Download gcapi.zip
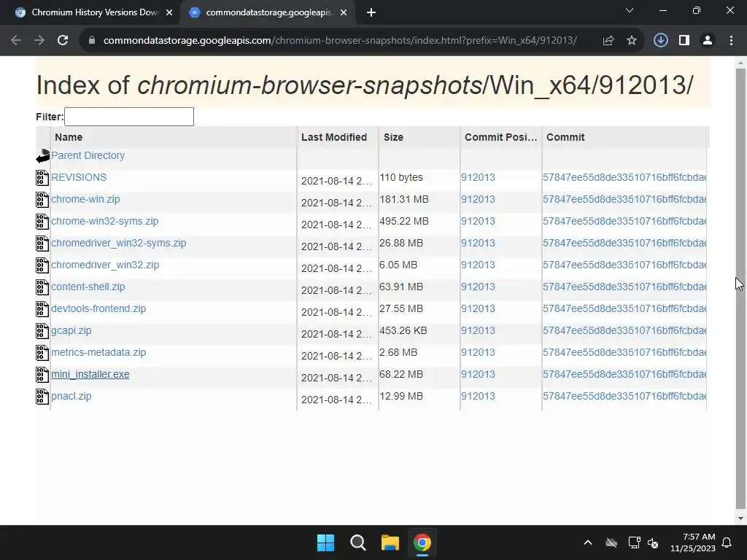This screenshot has height=560, width=747. click(71, 330)
